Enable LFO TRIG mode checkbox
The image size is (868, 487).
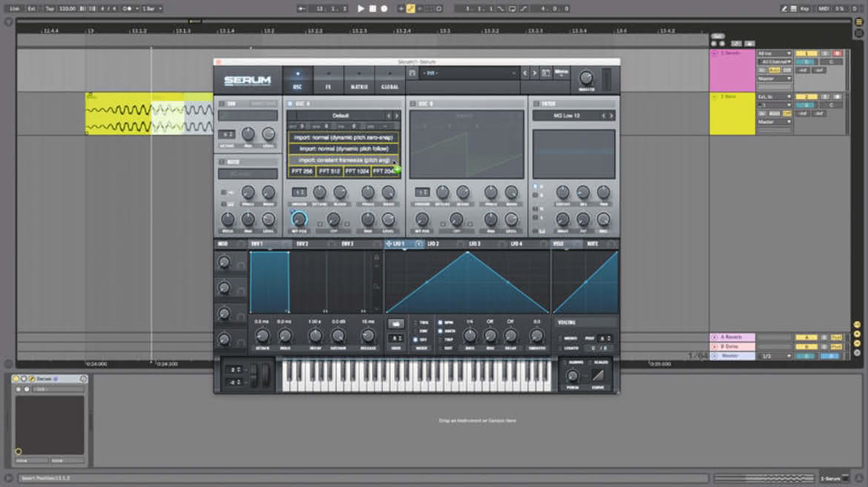click(415, 322)
